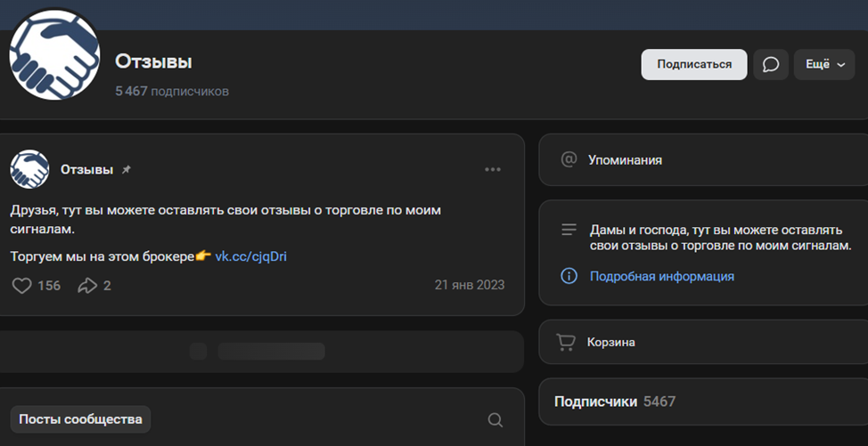Click the info circle icon
The height and width of the screenshot is (446, 868).
click(569, 276)
